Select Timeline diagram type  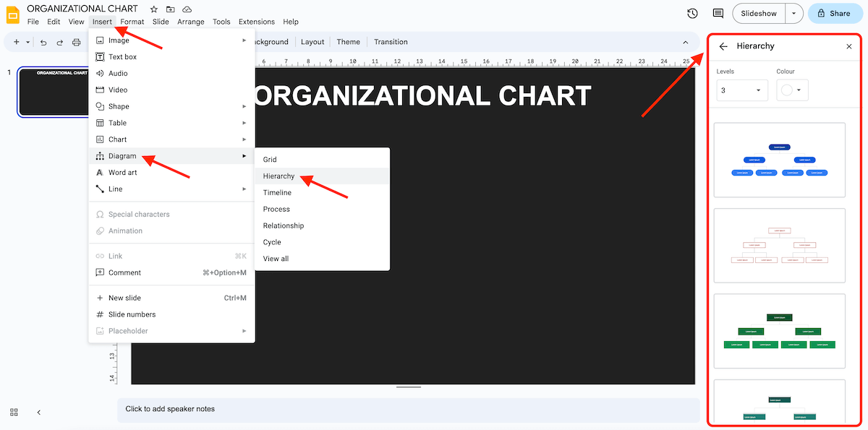(x=322, y=193)
